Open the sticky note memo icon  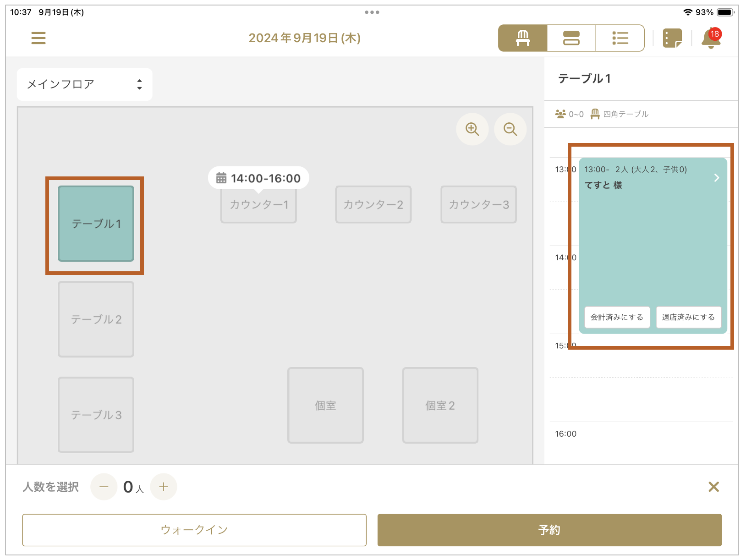coord(672,38)
